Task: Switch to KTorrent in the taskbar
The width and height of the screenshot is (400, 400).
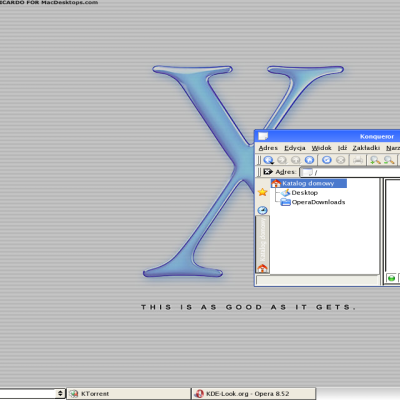Action: coord(129,394)
